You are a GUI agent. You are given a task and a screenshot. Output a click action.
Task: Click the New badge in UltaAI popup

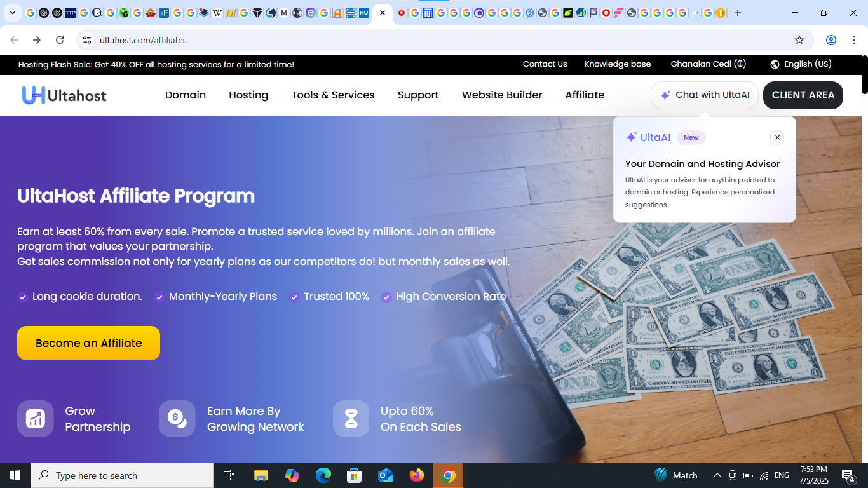click(x=691, y=137)
